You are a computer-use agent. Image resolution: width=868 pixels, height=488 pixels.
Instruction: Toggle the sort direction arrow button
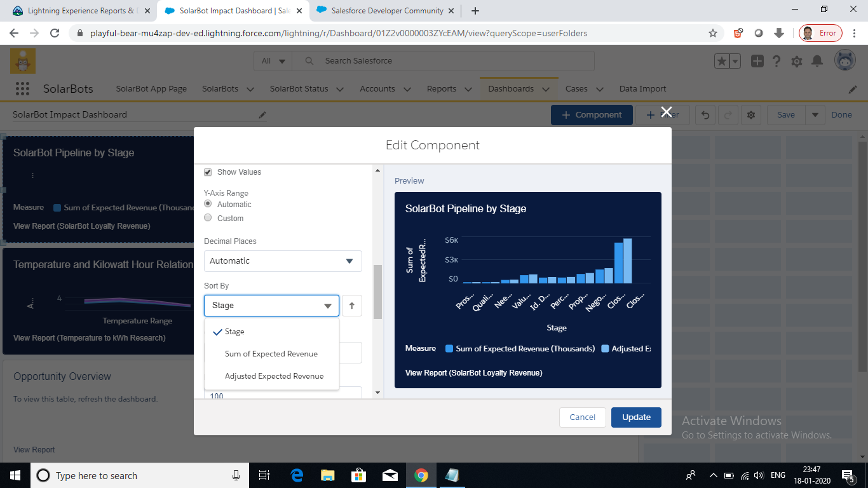351,306
